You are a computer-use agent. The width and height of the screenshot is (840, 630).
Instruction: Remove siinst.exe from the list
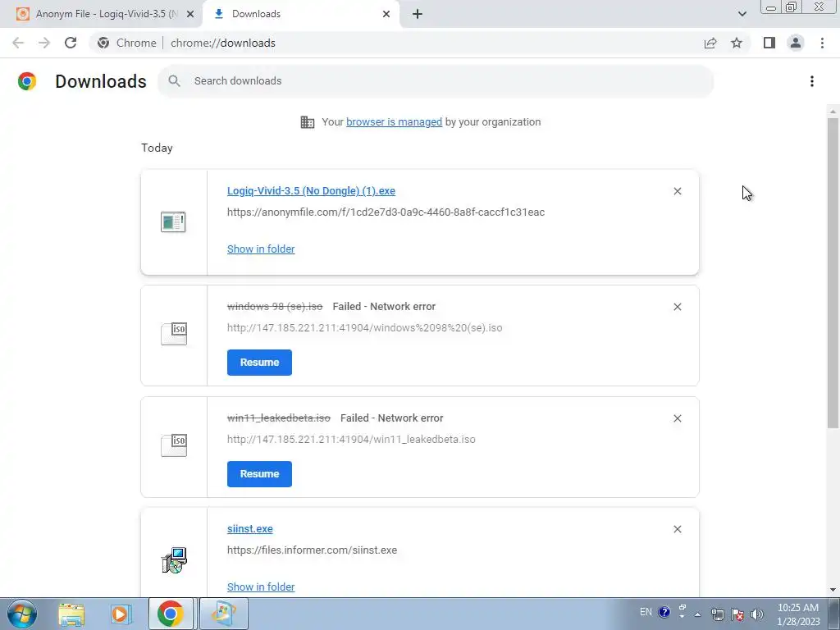(x=677, y=529)
